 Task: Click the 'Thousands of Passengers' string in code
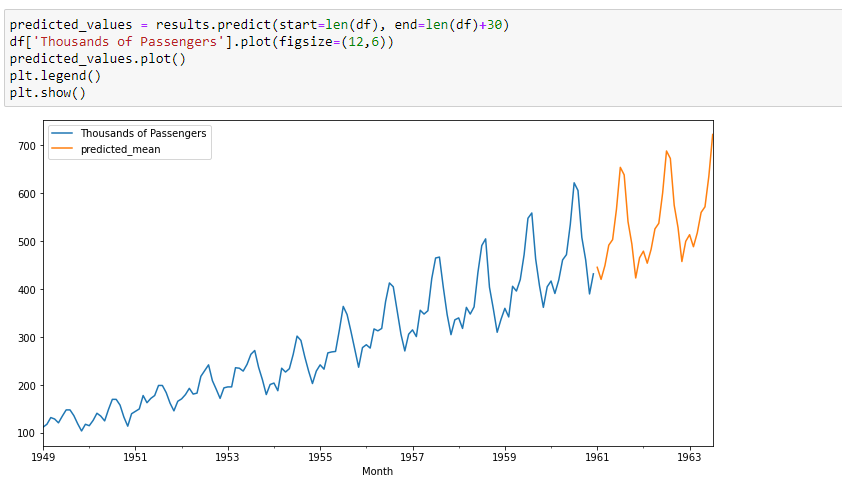pyautogui.click(x=129, y=42)
